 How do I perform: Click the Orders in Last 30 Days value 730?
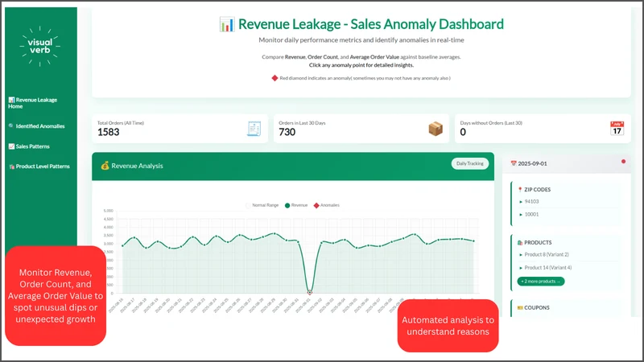[x=287, y=132]
